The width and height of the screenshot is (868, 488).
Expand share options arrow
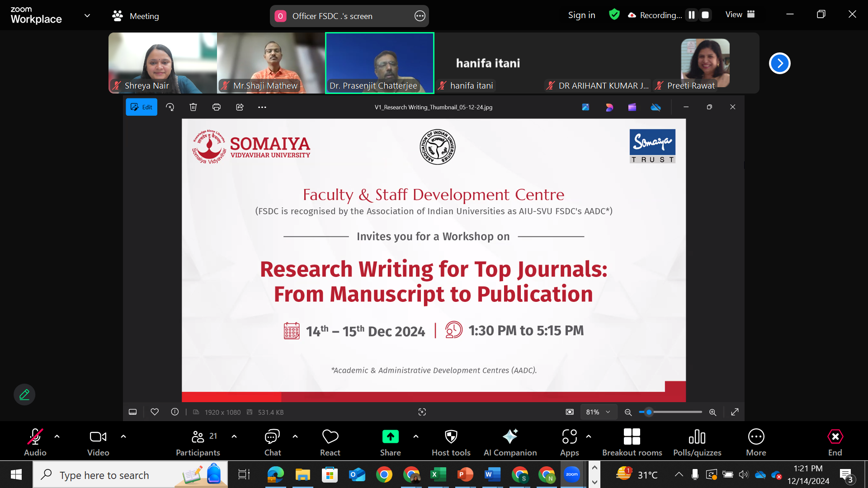pyautogui.click(x=416, y=436)
